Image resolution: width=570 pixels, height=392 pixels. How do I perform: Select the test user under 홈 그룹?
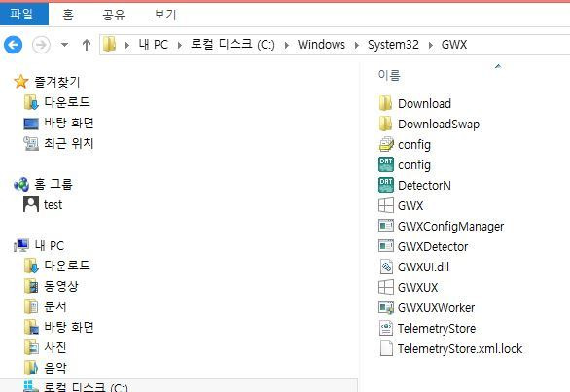click(53, 204)
